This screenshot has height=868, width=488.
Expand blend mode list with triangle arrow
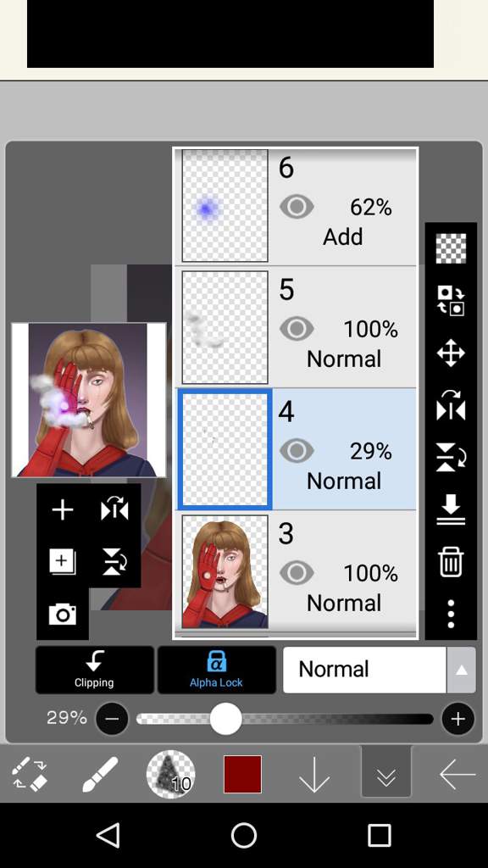(462, 670)
